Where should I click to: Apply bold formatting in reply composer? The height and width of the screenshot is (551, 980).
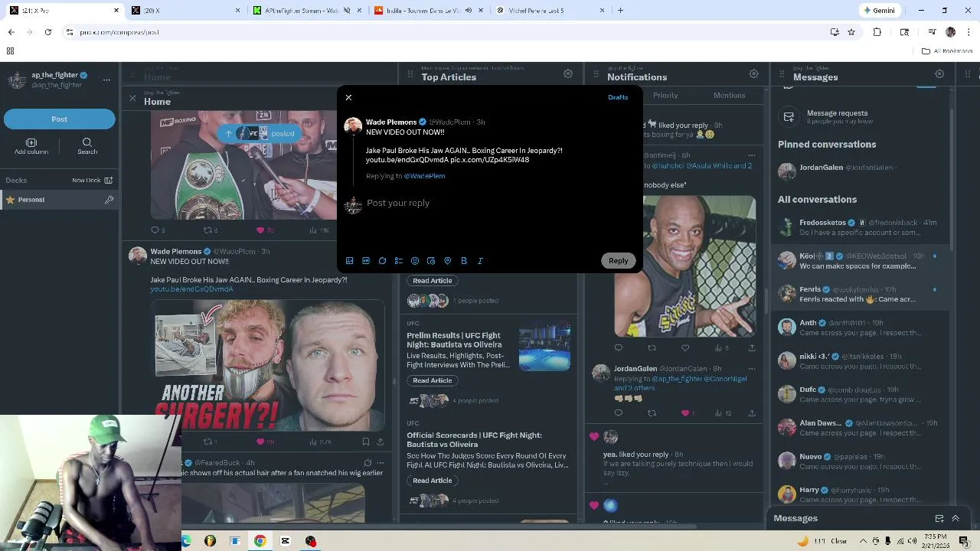[464, 261]
